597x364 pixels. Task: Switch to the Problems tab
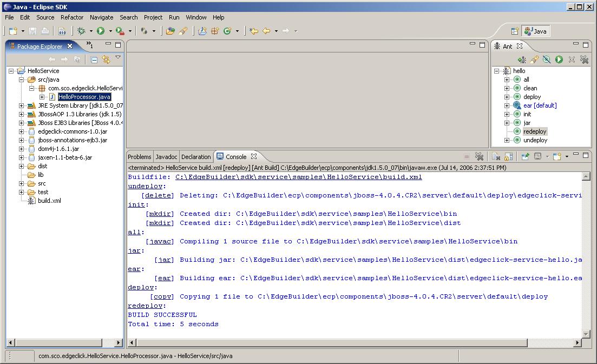(139, 157)
